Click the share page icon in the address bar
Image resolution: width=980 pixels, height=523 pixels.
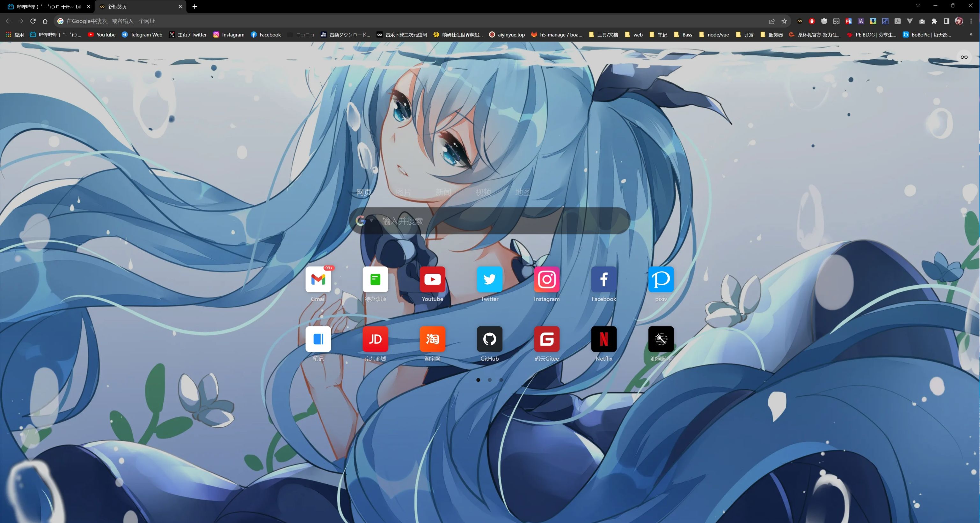772,21
